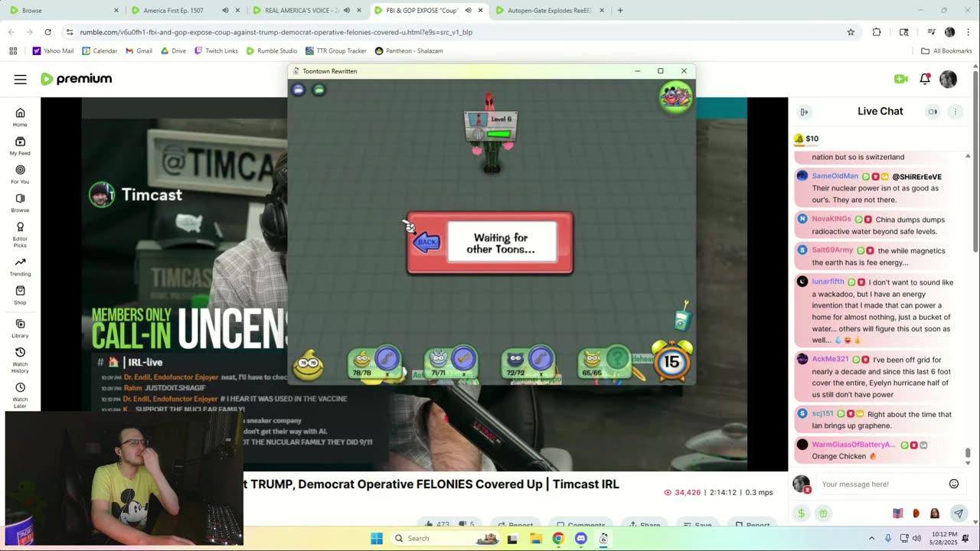Viewport: 980px width, 551px height.
Task: Open the Rumble user profile avatar
Action: 948,79
